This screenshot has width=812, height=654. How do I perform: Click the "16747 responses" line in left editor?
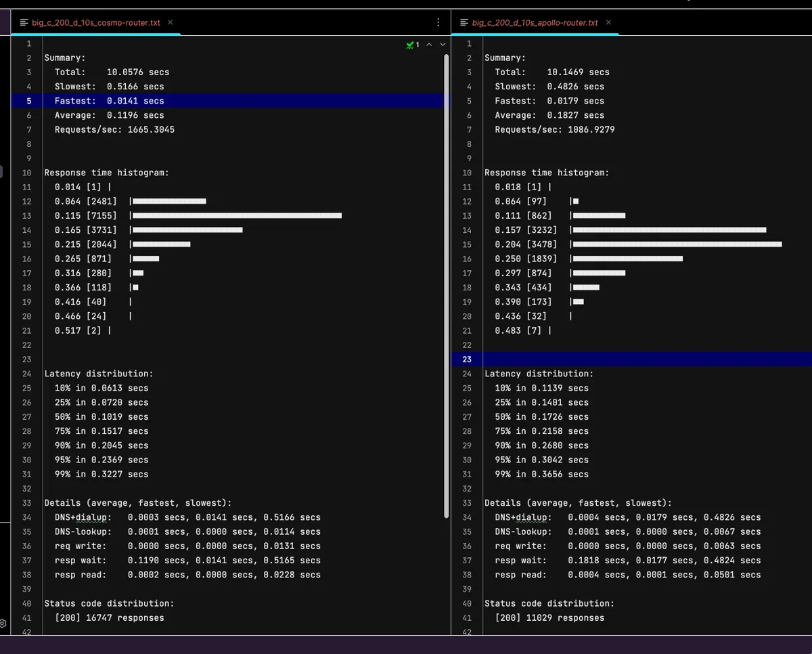pyautogui.click(x=109, y=617)
